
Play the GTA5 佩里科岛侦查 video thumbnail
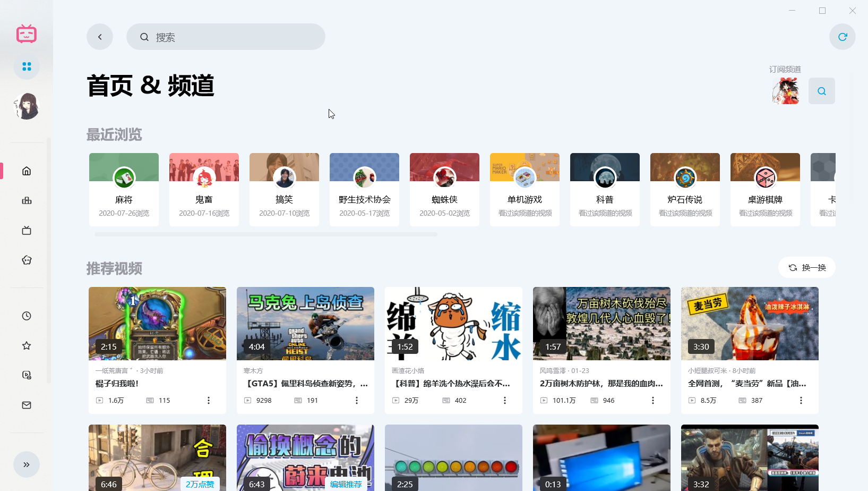[x=305, y=324]
